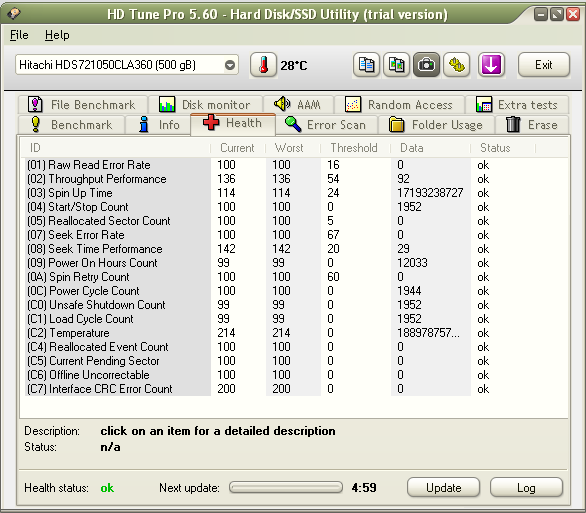Image resolution: width=586 pixels, height=513 pixels.
Task: Open options with gears icon
Action: tap(456, 65)
